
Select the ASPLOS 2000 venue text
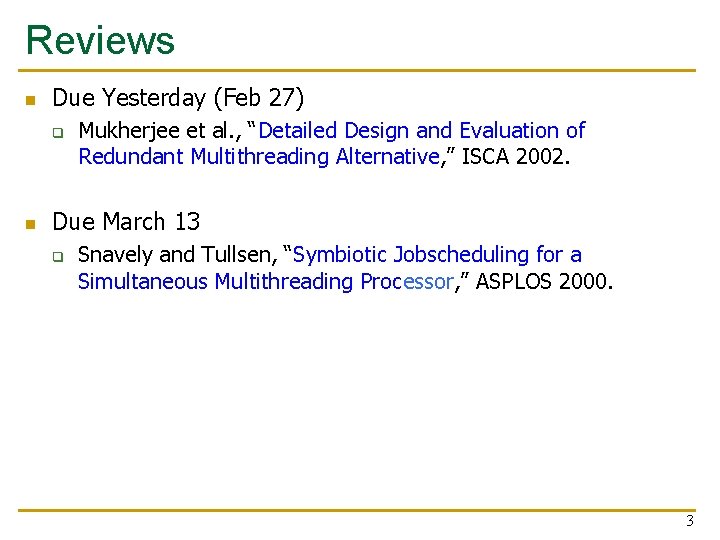click(544, 281)
